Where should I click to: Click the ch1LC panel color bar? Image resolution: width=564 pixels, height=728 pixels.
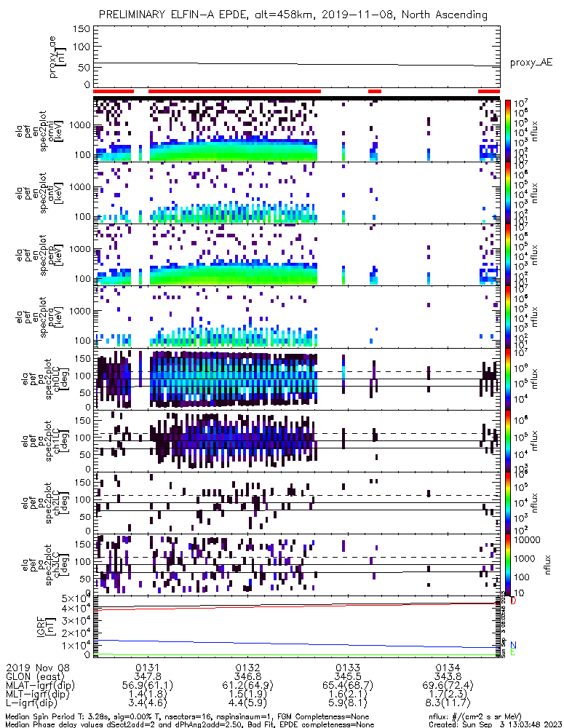coord(508,440)
